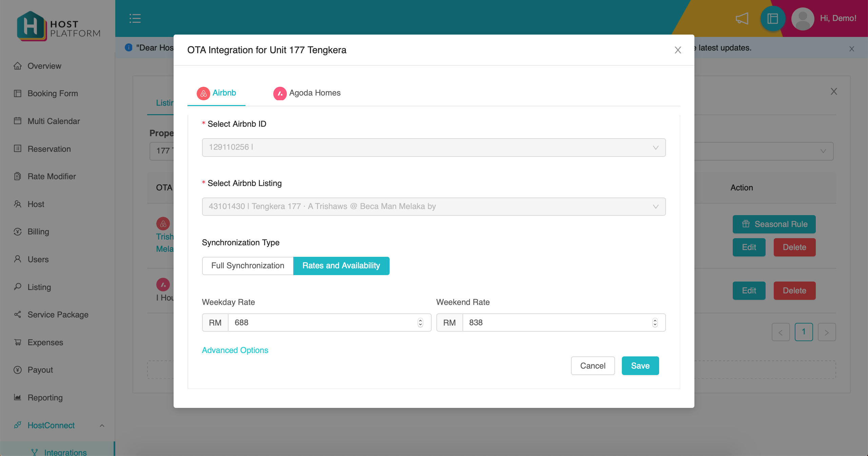Click the Expenses cart icon
The image size is (868, 456).
click(x=18, y=342)
